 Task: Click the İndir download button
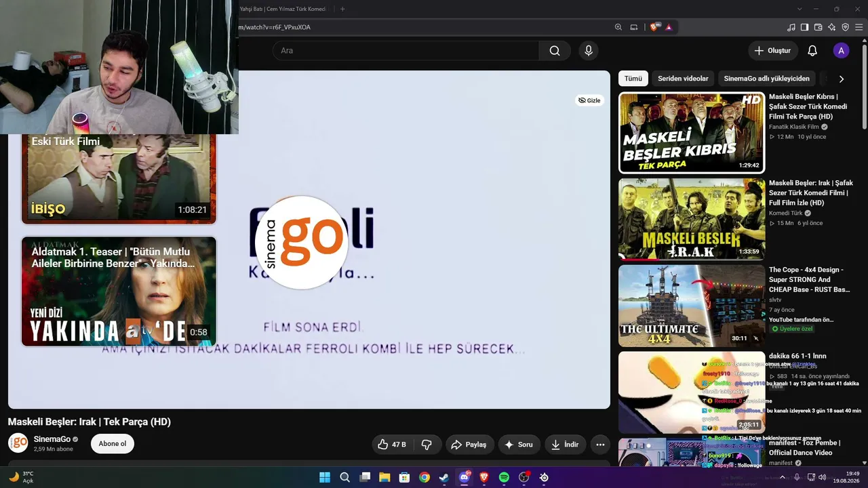coord(565,445)
